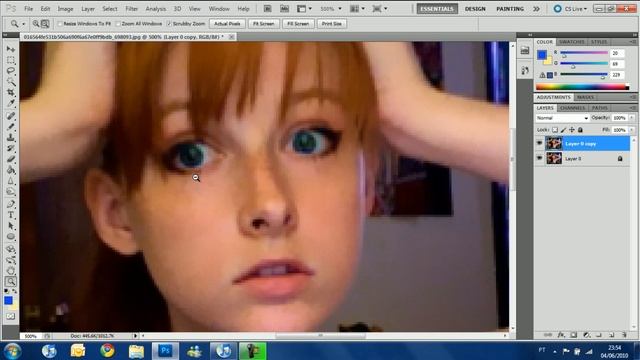Toggle Quick Mask mode icon
640x360 pixels.
tap(11, 316)
